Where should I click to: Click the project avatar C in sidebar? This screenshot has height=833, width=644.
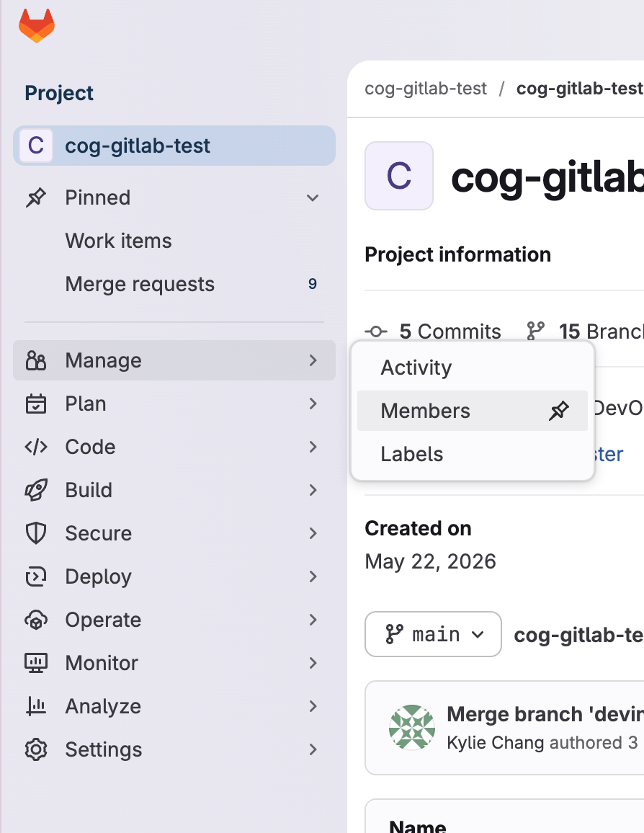pos(36,146)
